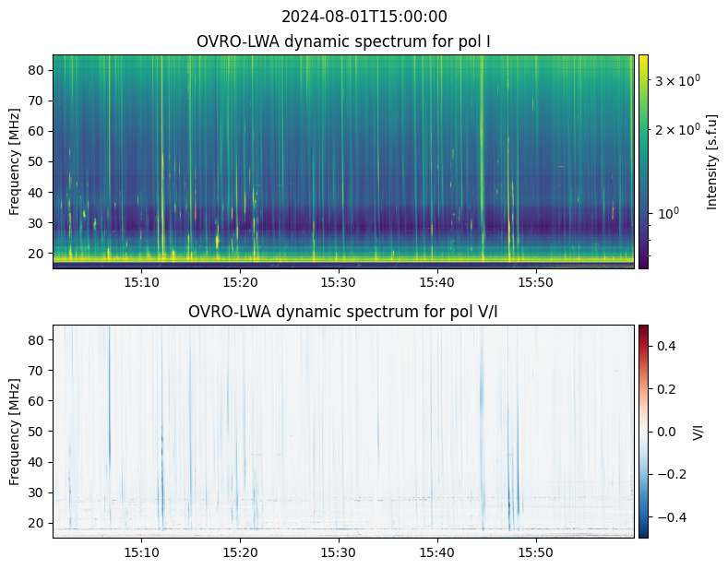Click the 15:30 tick label on top plot
The height and width of the screenshot is (569, 728).
[x=339, y=282]
